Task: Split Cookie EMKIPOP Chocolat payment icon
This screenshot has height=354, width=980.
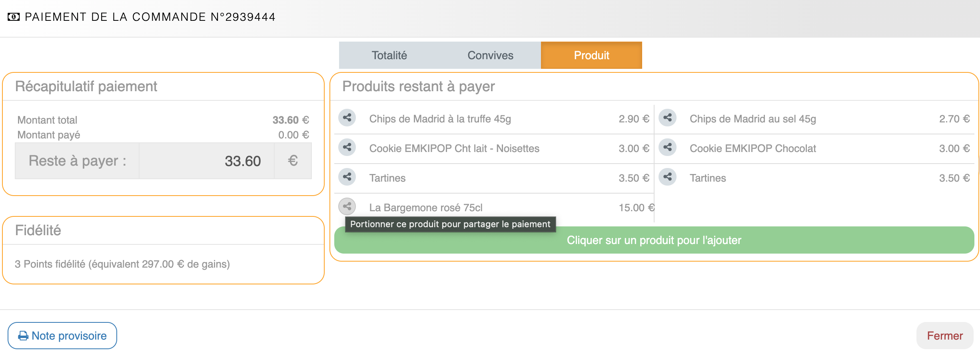Action: pos(667,147)
